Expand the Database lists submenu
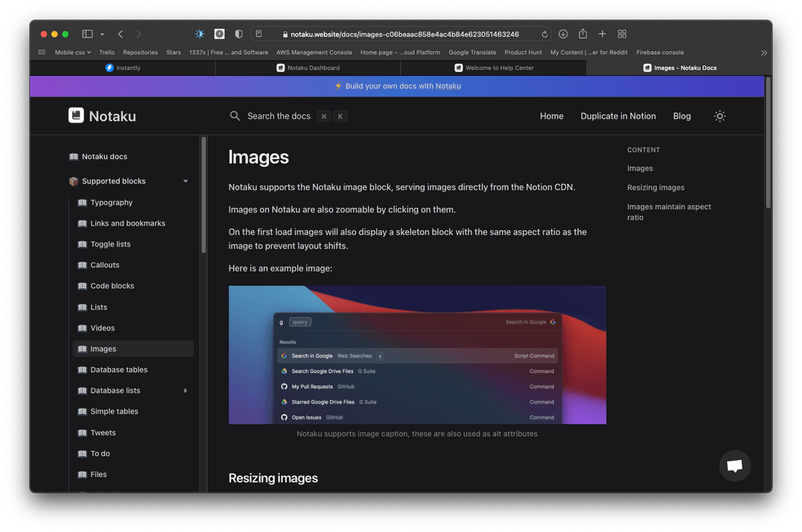The image size is (802, 532). (x=186, y=391)
